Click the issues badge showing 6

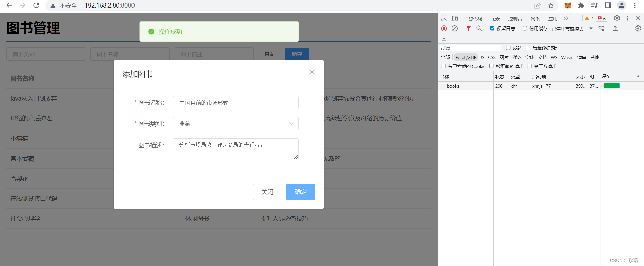(602, 18)
